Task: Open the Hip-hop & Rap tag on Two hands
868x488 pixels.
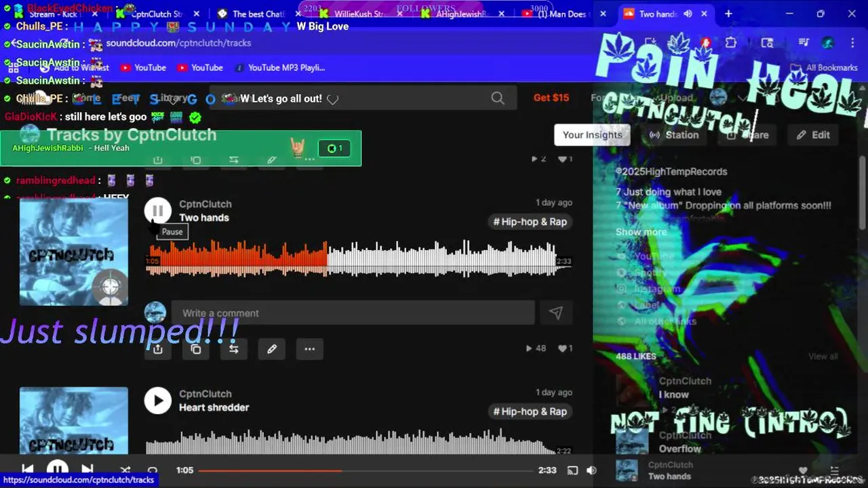Action: (x=530, y=222)
